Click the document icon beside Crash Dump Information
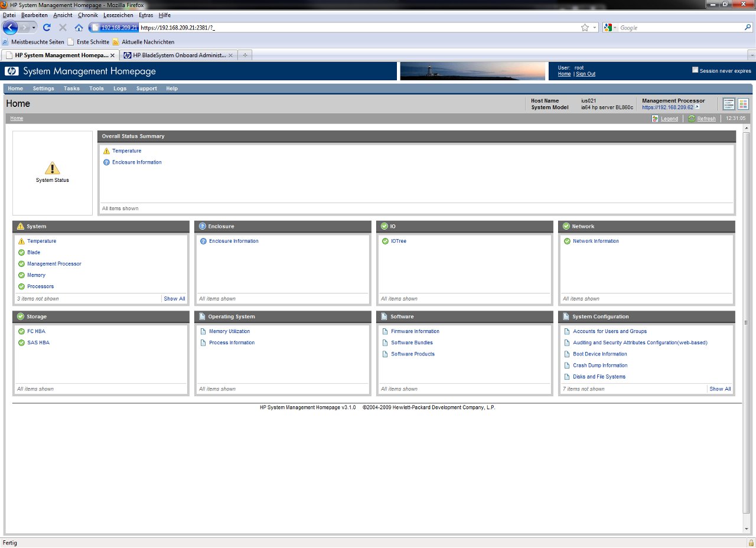Viewport: 756px width, 548px height. tap(568, 366)
